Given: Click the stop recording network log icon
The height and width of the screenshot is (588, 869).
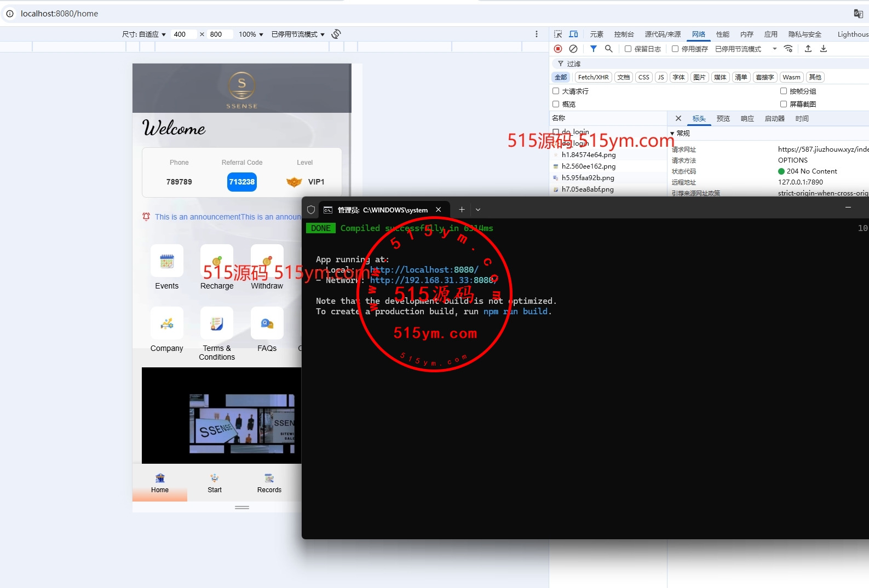Looking at the screenshot, I should 558,49.
